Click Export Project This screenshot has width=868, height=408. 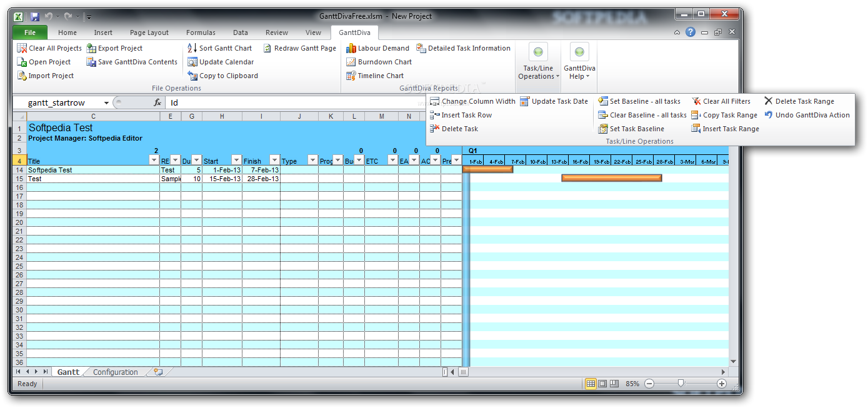[114, 48]
